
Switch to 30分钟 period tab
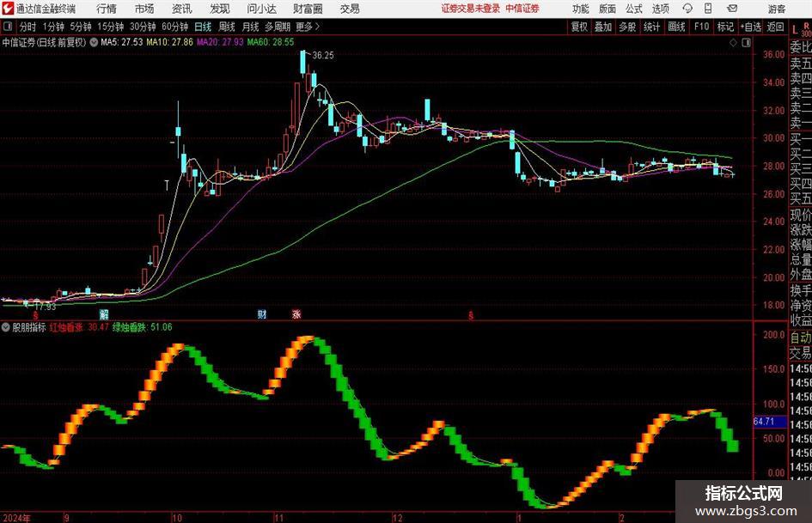[143, 27]
